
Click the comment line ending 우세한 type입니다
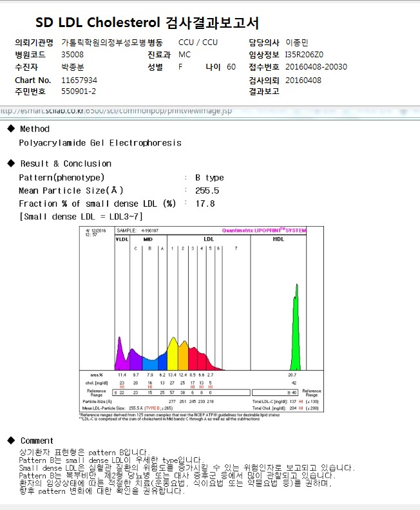(111, 460)
